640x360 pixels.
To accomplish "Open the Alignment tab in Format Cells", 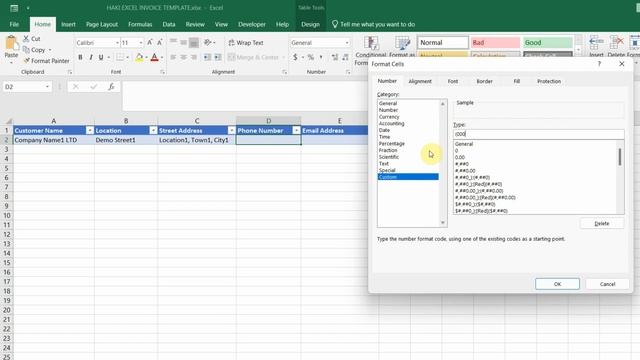I will 420,81.
